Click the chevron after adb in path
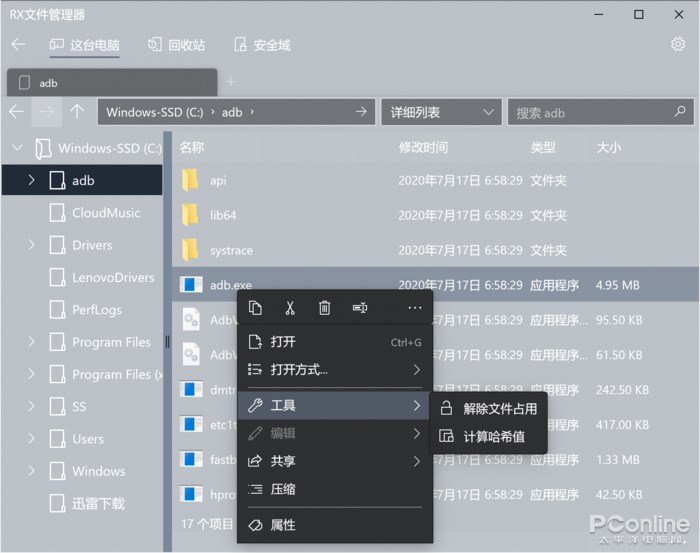Viewport: 700px width, 553px height. (x=252, y=112)
